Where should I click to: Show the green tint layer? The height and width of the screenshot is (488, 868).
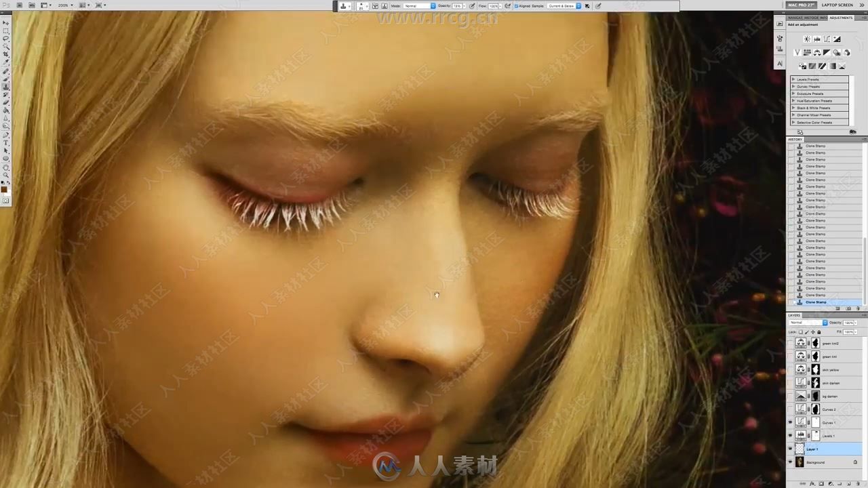[790, 357]
